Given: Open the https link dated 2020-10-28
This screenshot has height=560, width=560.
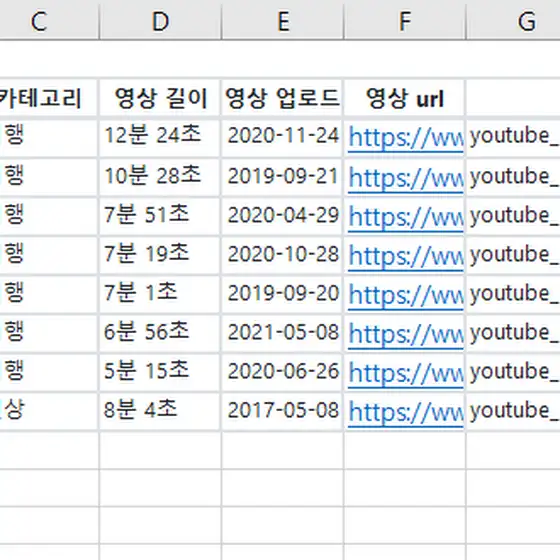Looking at the screenshot, I should [405, 256].
